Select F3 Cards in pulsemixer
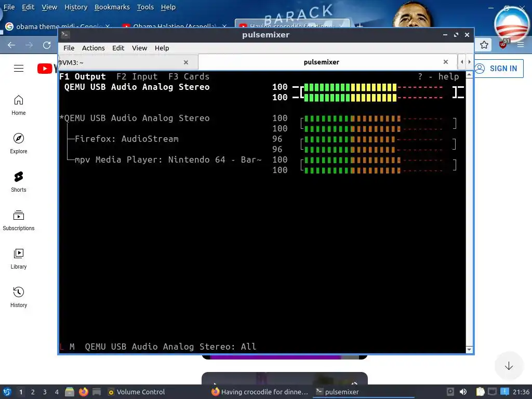The width and height of the screenshot is (532, 399). pos(189,77)
